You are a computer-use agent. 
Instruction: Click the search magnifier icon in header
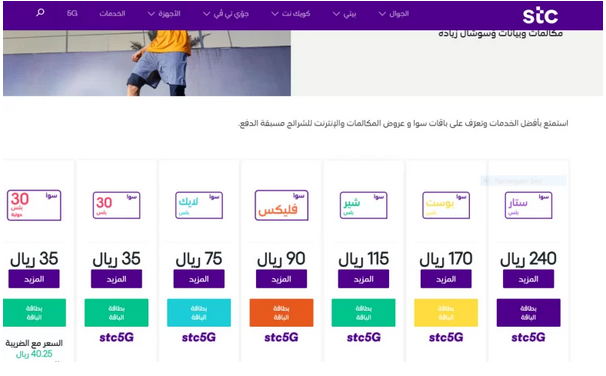point(40,13)
